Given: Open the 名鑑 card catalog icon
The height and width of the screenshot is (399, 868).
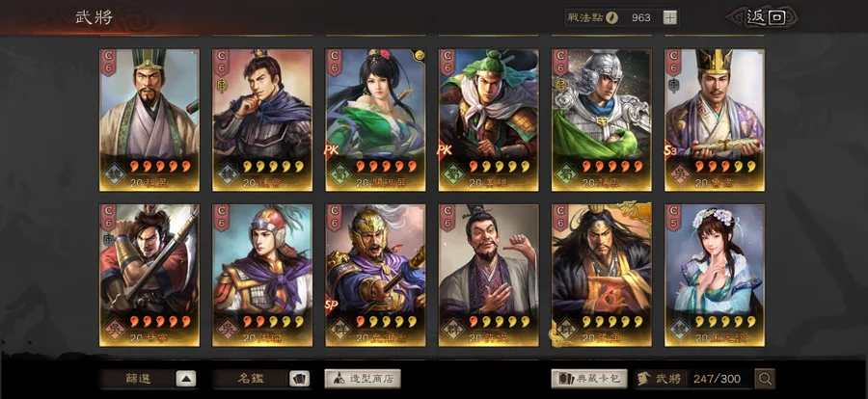Looking at the screenshot, I should coord(300,379).
